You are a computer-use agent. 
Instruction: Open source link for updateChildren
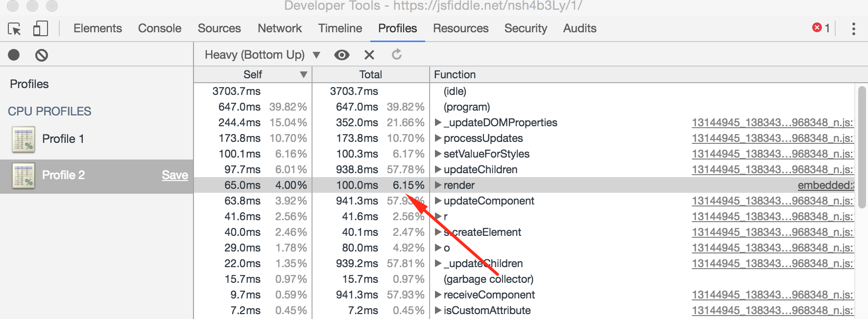pyautogui.click(x=772, y=169)
